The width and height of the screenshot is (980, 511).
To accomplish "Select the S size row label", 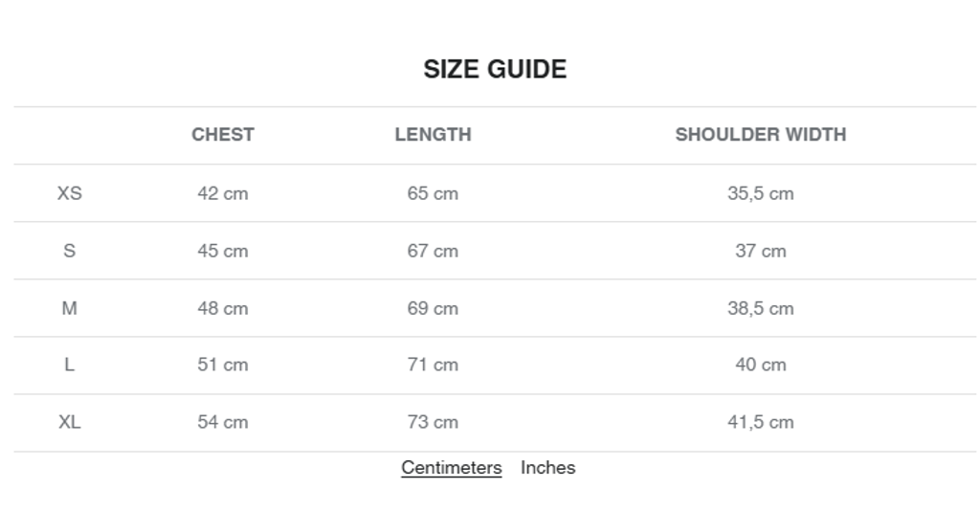I will [70, 251].
